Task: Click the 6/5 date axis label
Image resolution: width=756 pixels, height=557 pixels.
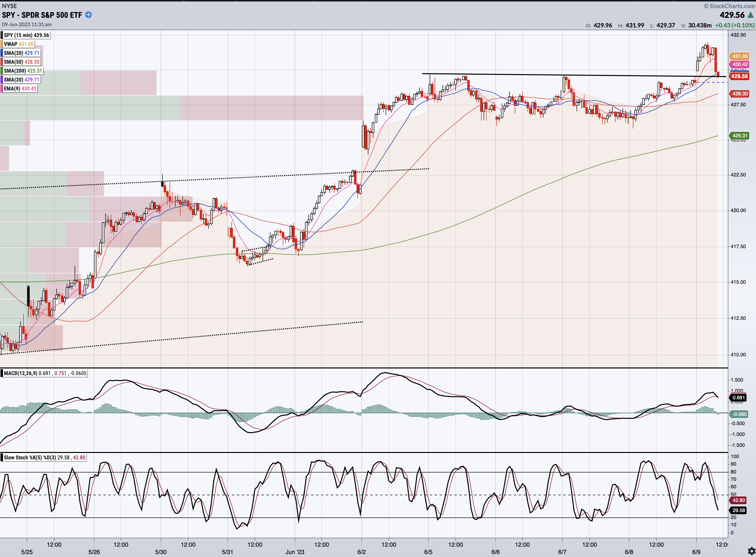Action: 428,552
